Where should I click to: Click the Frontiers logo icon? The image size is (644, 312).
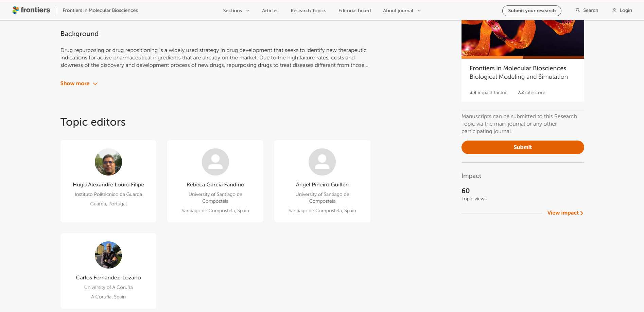pos(16,10)
